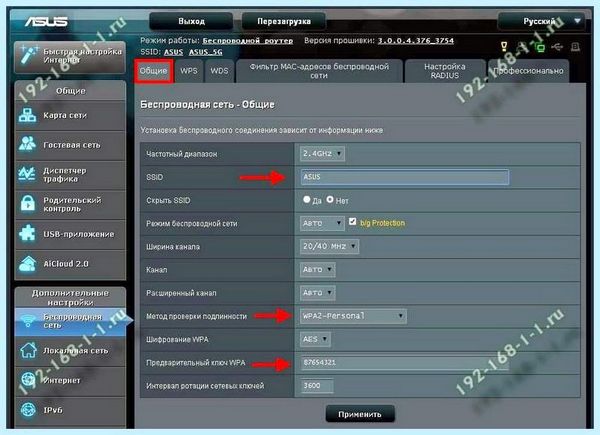Click the printer status icon at far right
The height and width of the screenshot is (435, 600).
575,47
